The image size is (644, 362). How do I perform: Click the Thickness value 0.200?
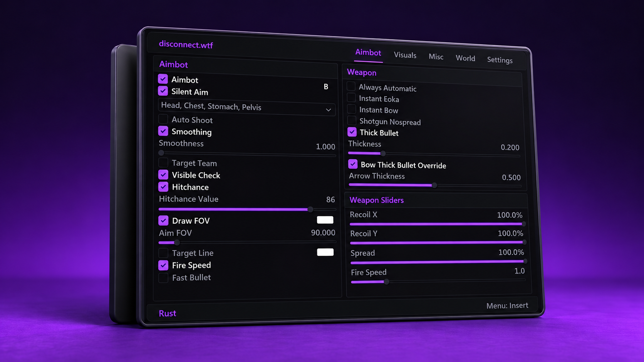(510, 147)
